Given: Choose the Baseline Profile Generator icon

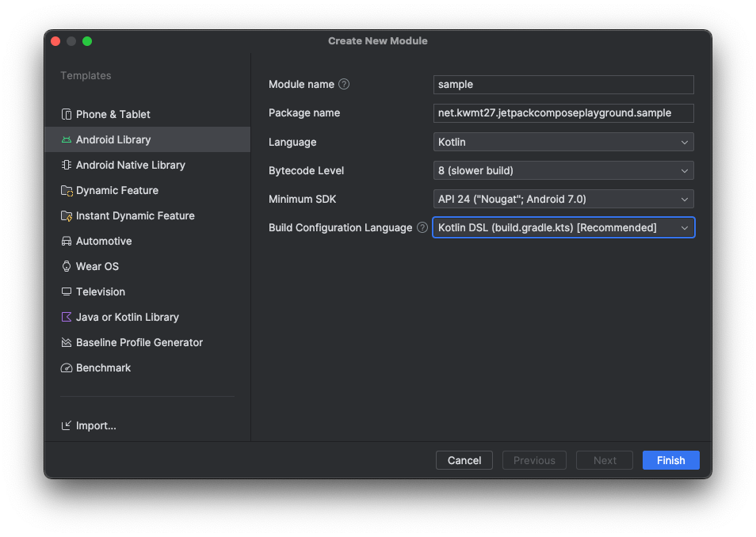Looking at the screenshot, I should coord(67,342).
